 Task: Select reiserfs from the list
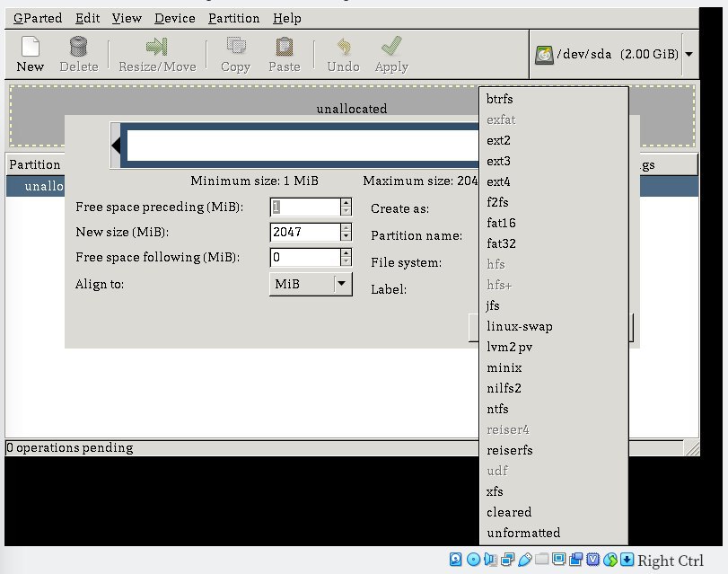click(x=554, y=450)
